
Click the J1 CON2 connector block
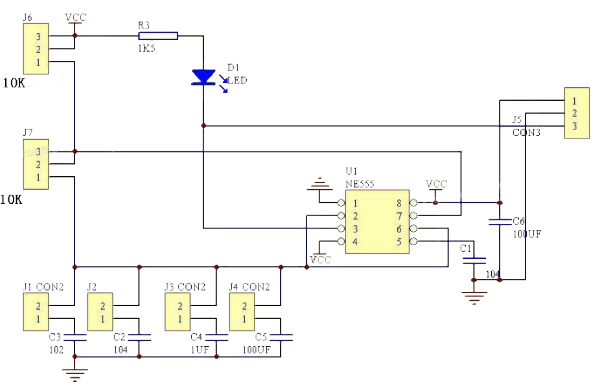[36, 312]
